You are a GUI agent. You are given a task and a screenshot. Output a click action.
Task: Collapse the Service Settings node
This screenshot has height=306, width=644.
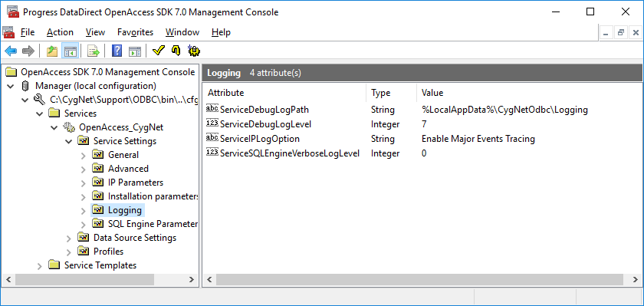point(68,141)
